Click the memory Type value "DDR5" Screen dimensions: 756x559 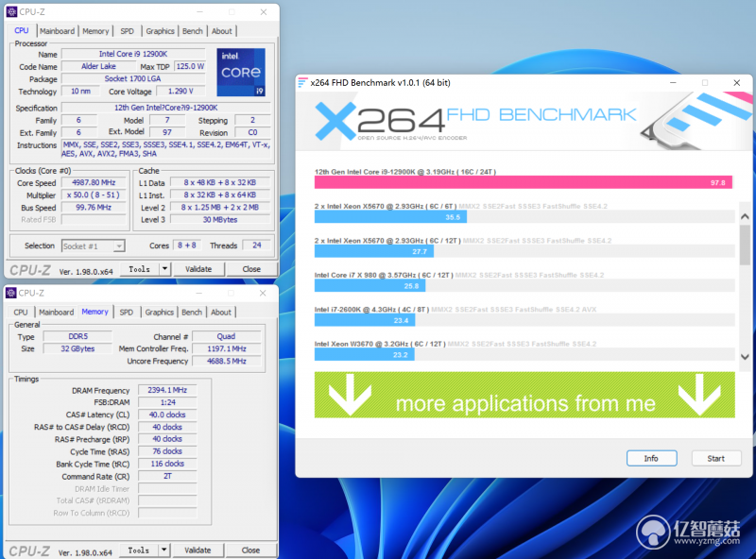pos(77,336)
